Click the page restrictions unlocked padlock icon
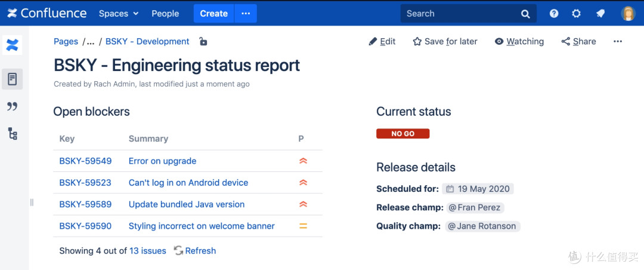Viewport: 644px width, 270px height. coord(203,42)
